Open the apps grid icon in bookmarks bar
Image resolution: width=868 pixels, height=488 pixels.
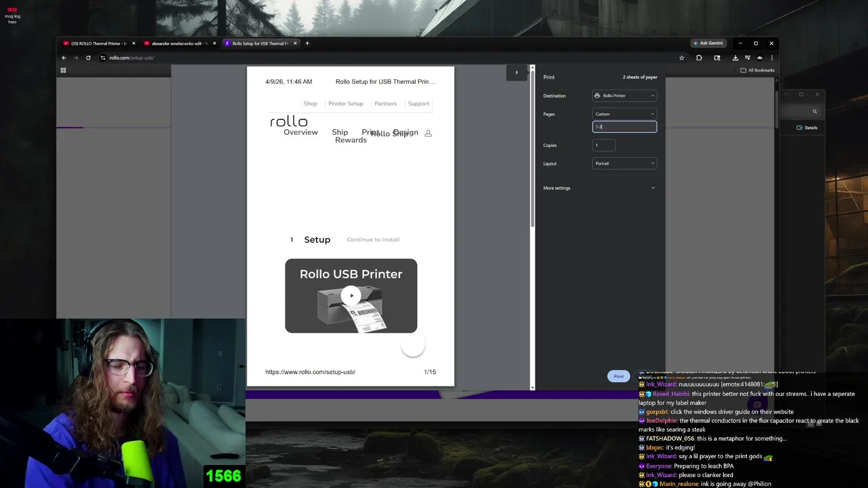(x=63, y=70)
